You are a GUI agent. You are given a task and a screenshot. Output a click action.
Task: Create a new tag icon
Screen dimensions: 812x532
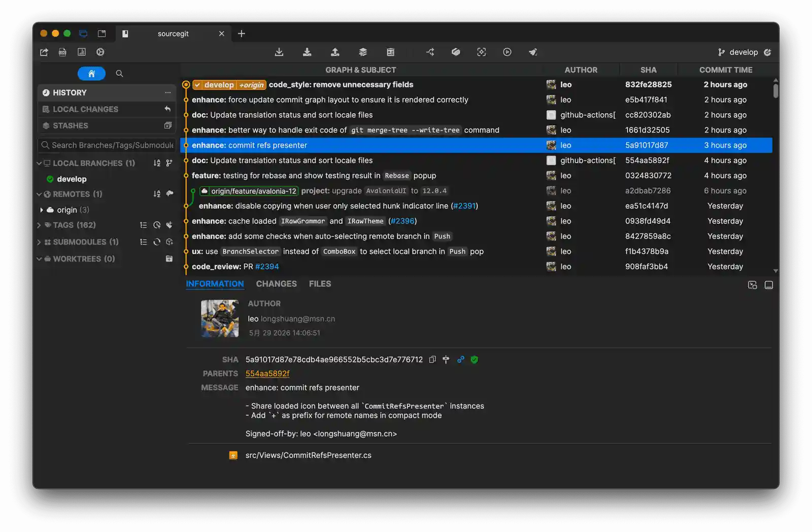170,225
